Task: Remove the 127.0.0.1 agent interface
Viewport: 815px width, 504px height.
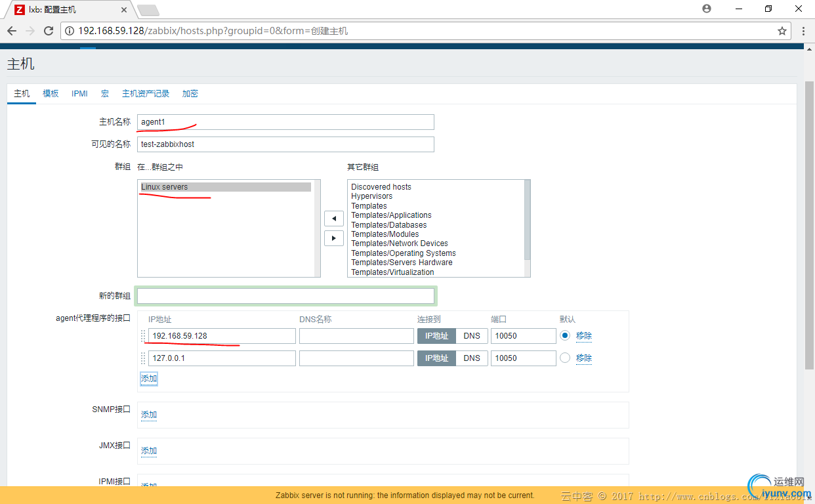Action: point(584,358)
